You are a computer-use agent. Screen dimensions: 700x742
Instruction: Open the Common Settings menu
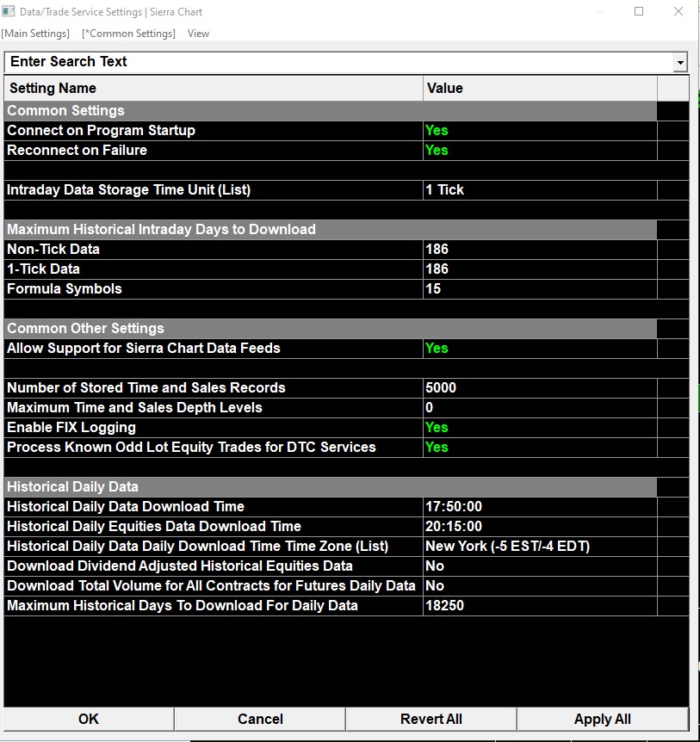[128, 34]
